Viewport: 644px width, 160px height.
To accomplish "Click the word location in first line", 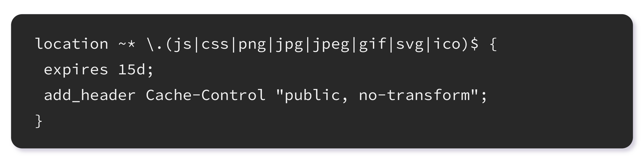I will pos(72,44).
